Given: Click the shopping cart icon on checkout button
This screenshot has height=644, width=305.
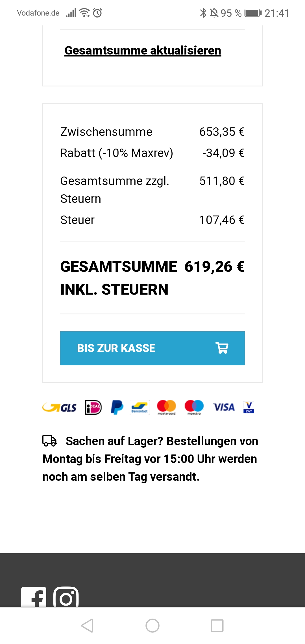Looking at the screenshot, I should click(222, 348).
